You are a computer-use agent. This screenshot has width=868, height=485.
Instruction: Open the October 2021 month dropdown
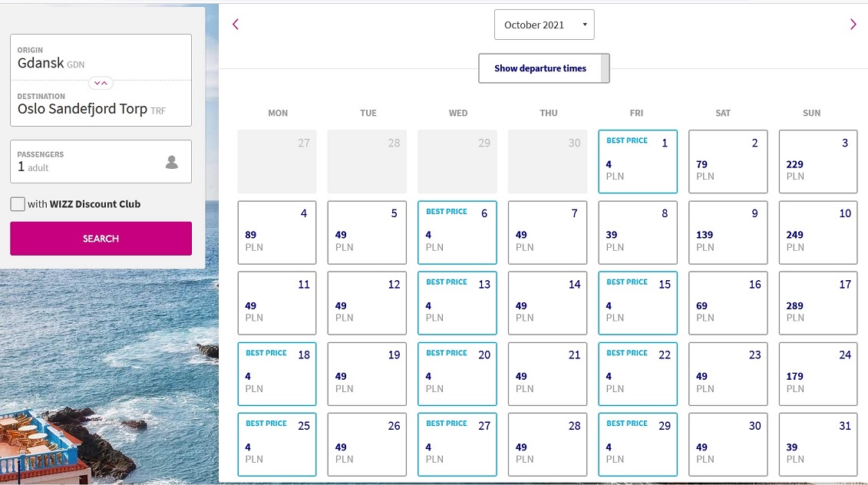click(544, 25)
